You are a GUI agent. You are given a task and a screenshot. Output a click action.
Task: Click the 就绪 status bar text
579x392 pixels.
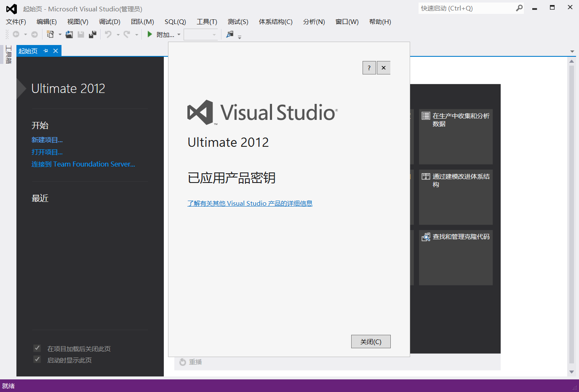[x=8, y=386]
